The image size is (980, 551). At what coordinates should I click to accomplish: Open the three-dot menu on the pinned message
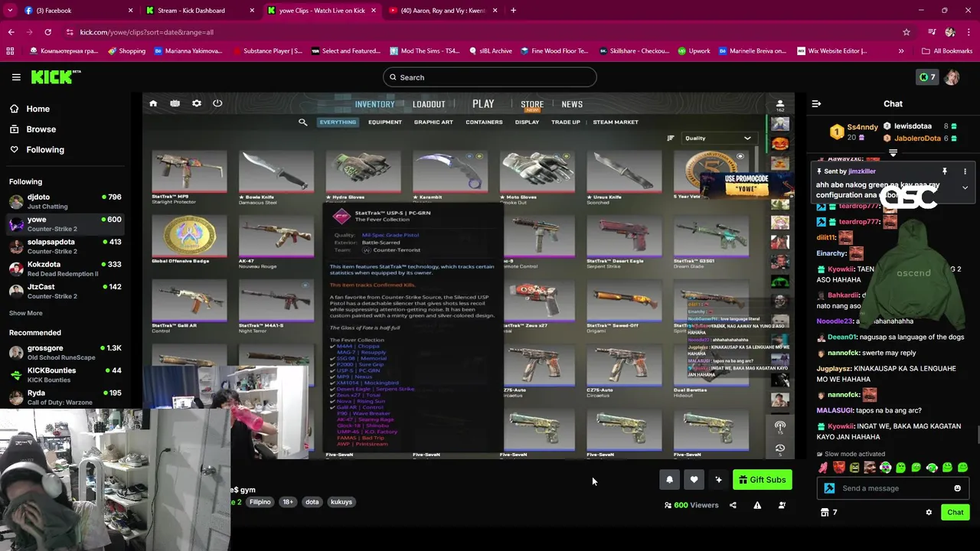pos(965,171)
